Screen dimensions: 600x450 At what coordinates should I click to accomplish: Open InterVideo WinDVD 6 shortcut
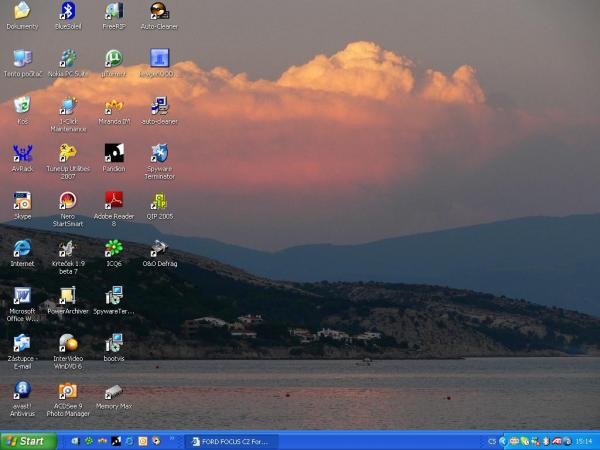tap(68, 343)
